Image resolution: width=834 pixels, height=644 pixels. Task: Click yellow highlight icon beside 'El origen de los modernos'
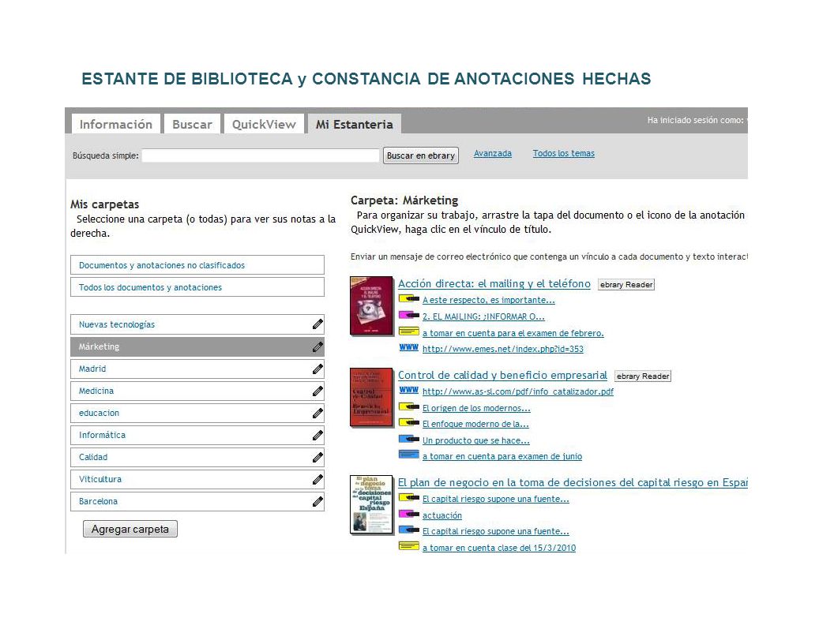[x=409, y=407]
